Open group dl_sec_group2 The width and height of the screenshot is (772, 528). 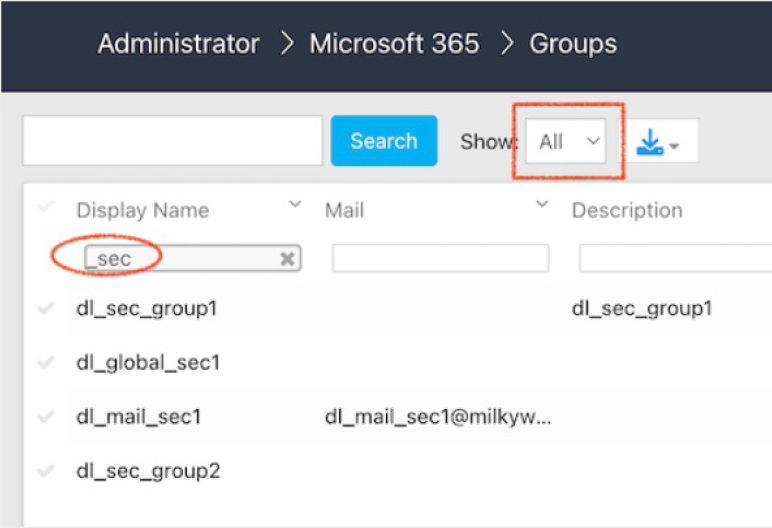[x=148, y=472]
